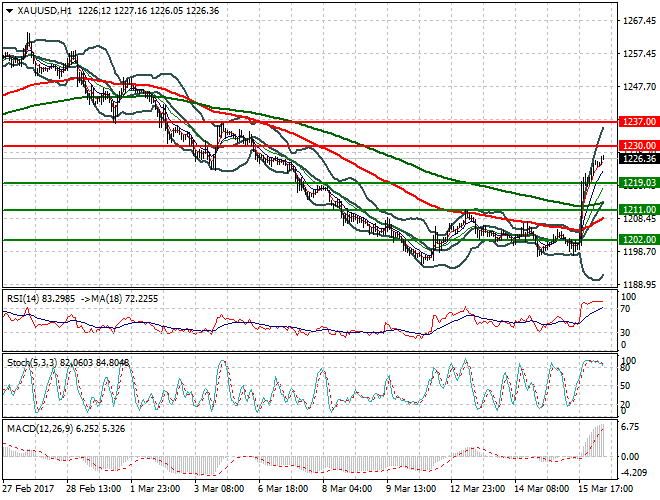Click the MACD scale value 6.75
Viewport: 660px width, 500px height.
[x=631, y=425]
